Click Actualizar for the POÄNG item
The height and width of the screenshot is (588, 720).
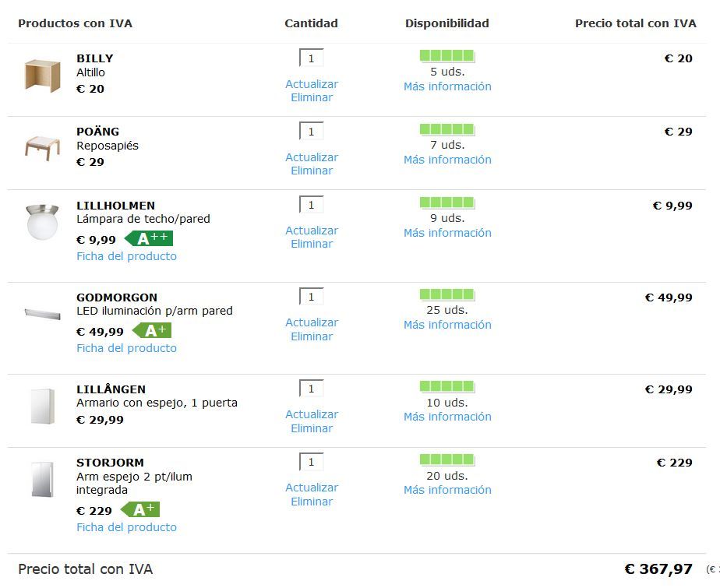(x=312, y=157)
